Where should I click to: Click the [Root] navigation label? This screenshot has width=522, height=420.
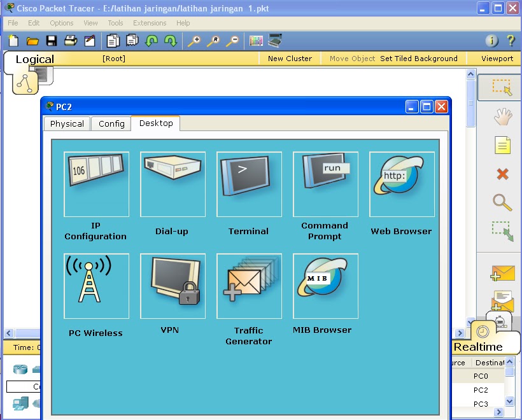click(114, 59)
